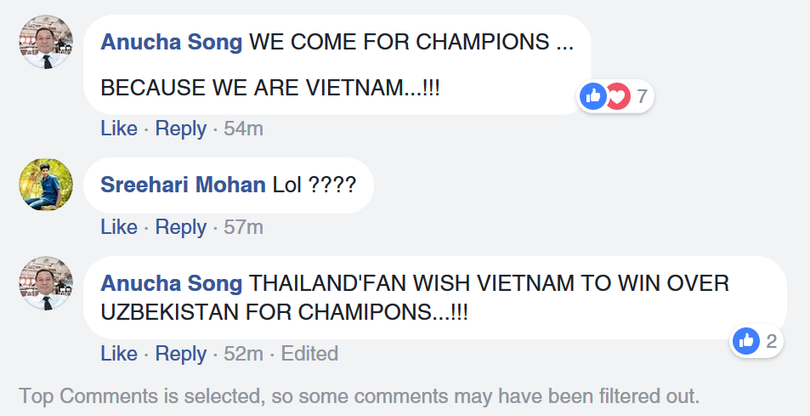
Task: View the 7 reactions count on first comment
Action: [x=641, y=97]
